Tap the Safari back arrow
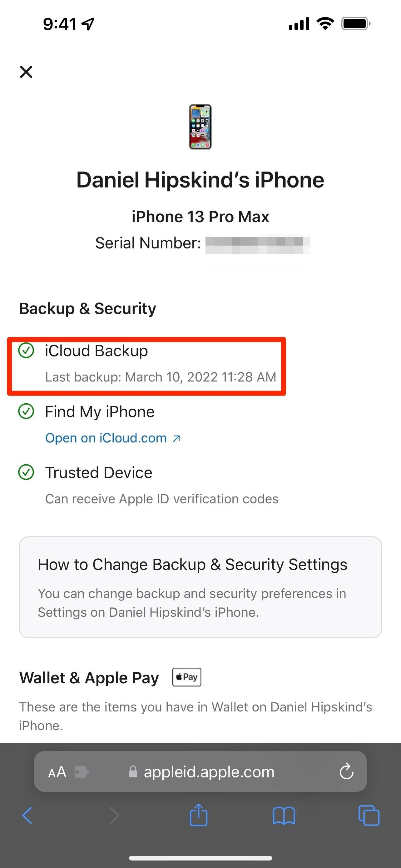 [x=27, y=816]
